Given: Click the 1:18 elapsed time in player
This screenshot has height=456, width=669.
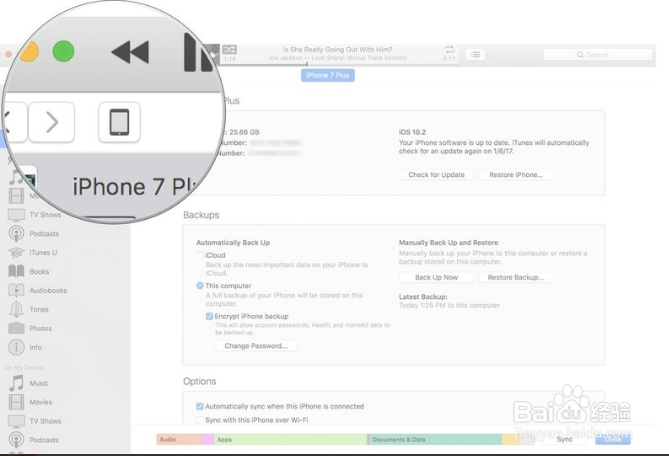Looking at the screenshot, I should [x=230, y=58].
